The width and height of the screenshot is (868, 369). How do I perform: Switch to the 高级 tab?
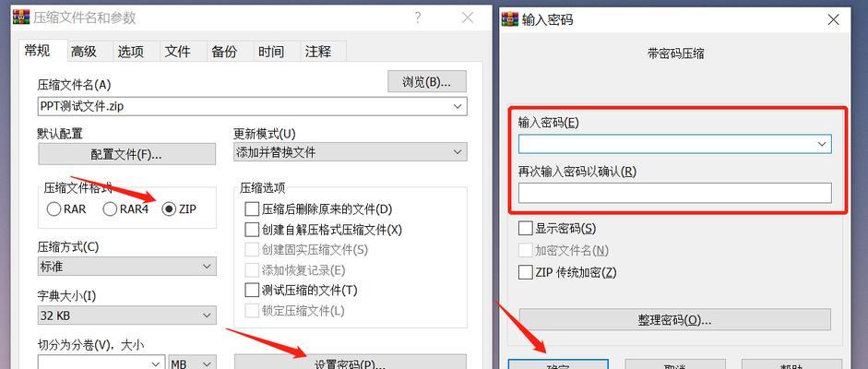click(84, 52)
